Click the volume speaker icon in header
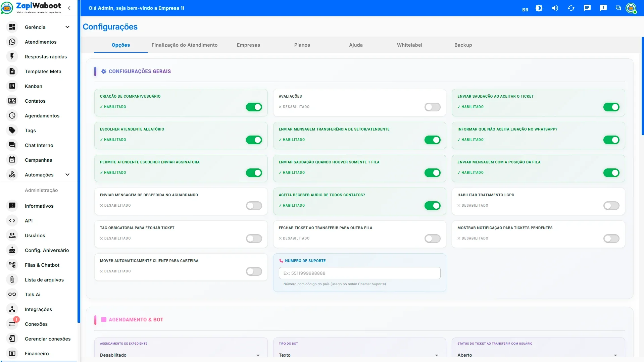Screen dimensions: 644x362 click(x=555, y=8)
